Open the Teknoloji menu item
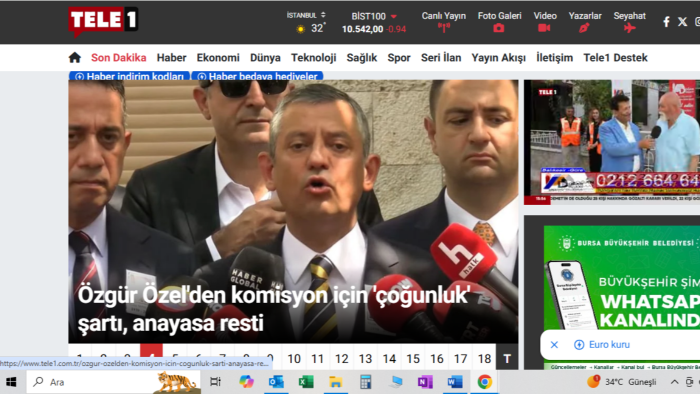700x394 pixels. coord(313,58)
